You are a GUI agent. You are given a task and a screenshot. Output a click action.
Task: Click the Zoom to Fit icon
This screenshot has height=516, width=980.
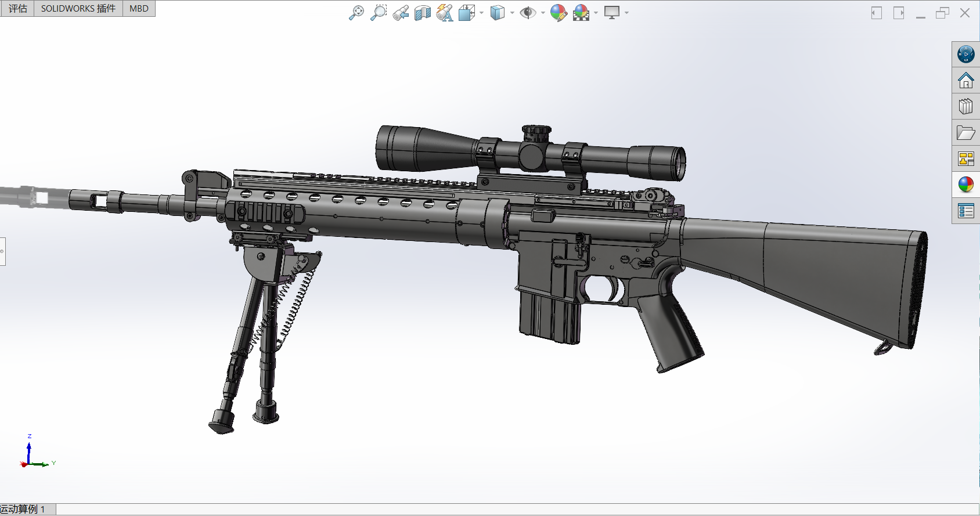[x=356, y=13]
